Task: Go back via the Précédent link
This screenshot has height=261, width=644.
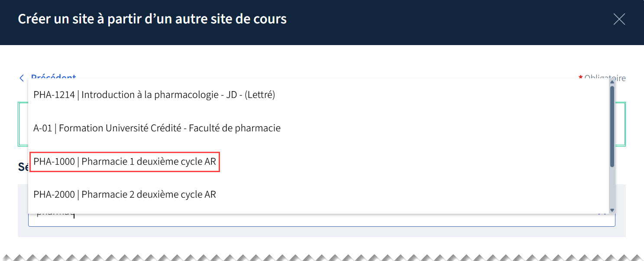Action: 53,76
